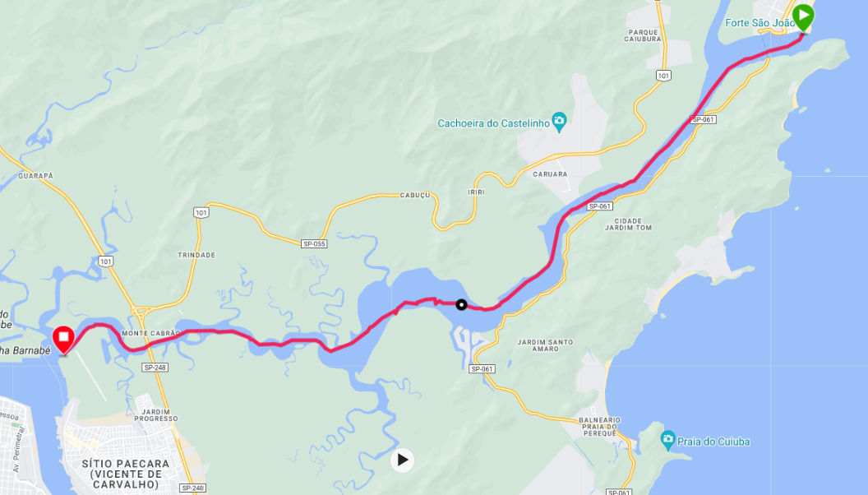Click the Guarapá place label
Screen dimensions: 868x495
coord(36,176)
